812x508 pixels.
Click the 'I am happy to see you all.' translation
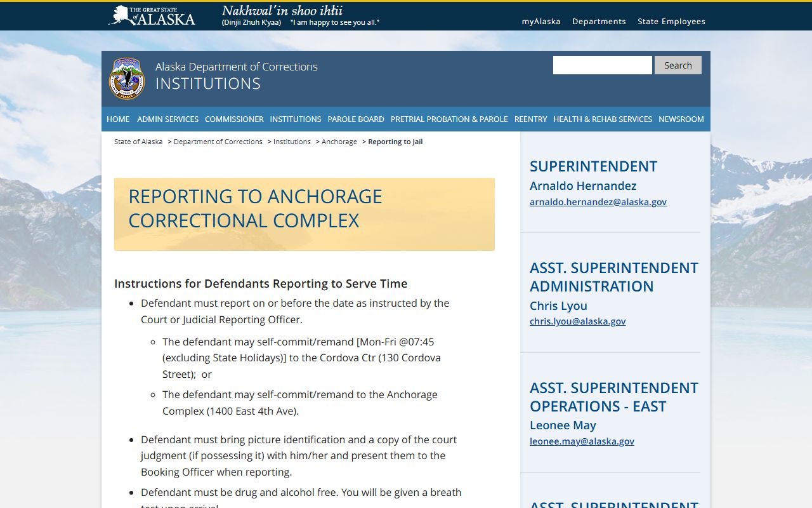(x=335, y=23)
